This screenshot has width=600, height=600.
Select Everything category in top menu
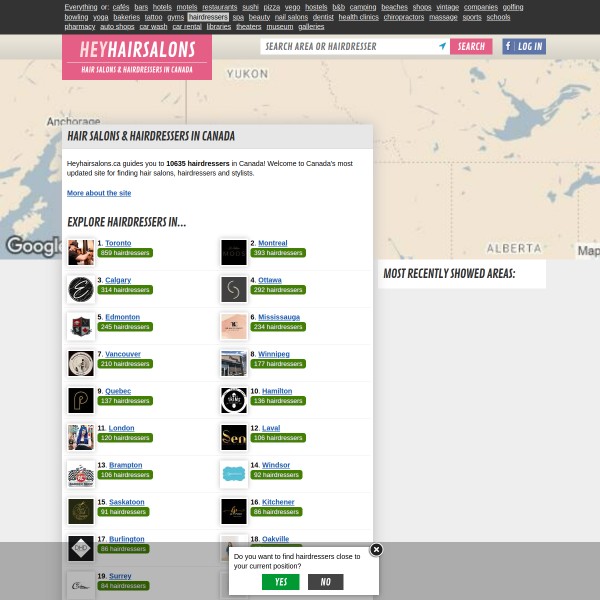point(81,7)
